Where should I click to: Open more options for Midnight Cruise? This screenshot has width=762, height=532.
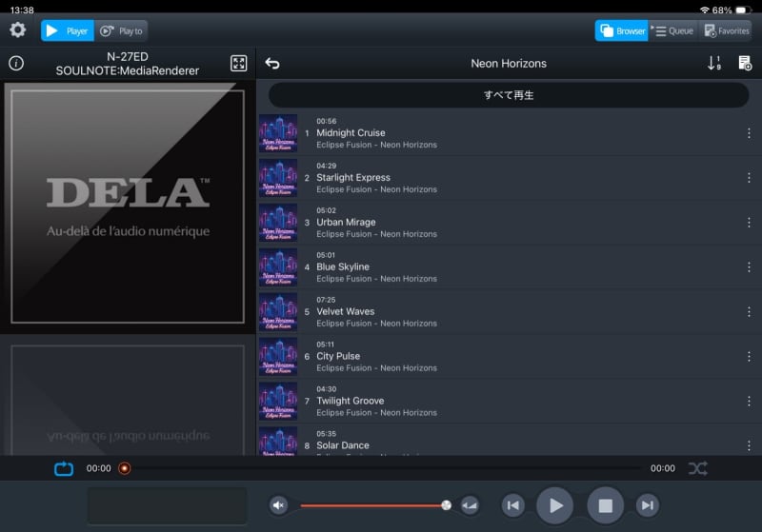click(x=749, y=133)
